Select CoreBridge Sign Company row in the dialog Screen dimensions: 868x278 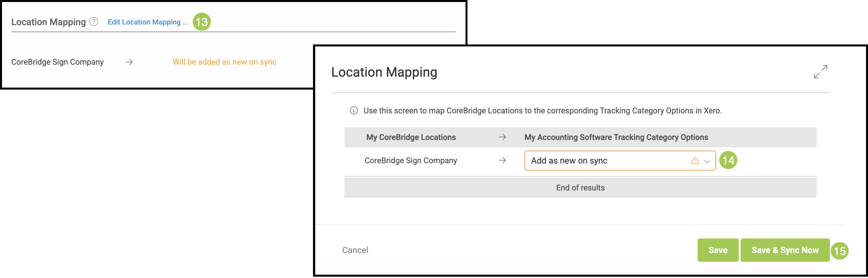tap(580, 161)
